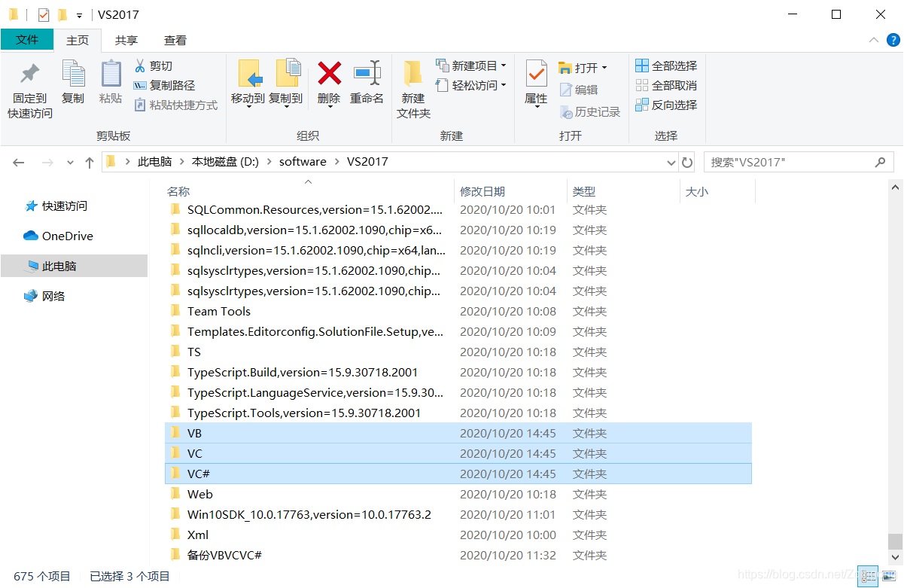Viewport: 904px width, 588px height.
Task: Click scrollbar up arrow in file list
Action: tap(894, 187)
